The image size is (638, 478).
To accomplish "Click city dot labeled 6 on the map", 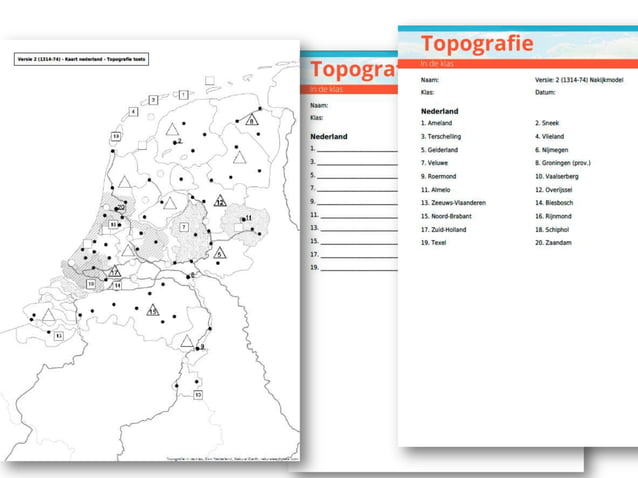I will coord(188,277).
